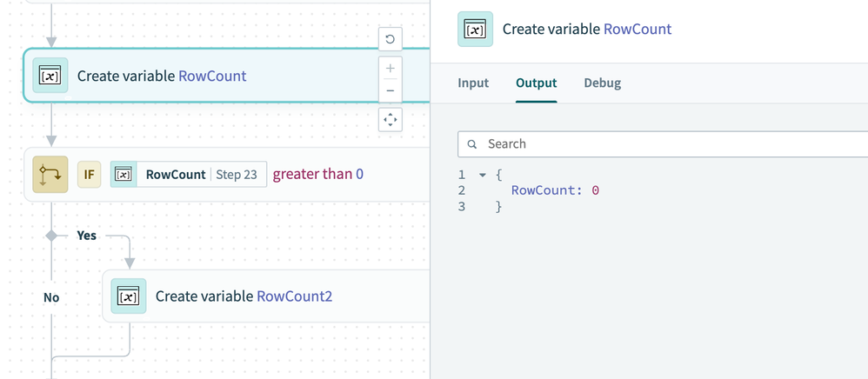
Task: Click the 'greater than 0' condition text
Action: coord(318,174)
